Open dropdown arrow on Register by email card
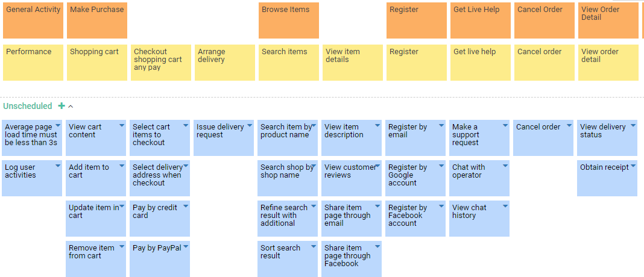The width and height of the screenshot is (644, 277). coord(441,126)
